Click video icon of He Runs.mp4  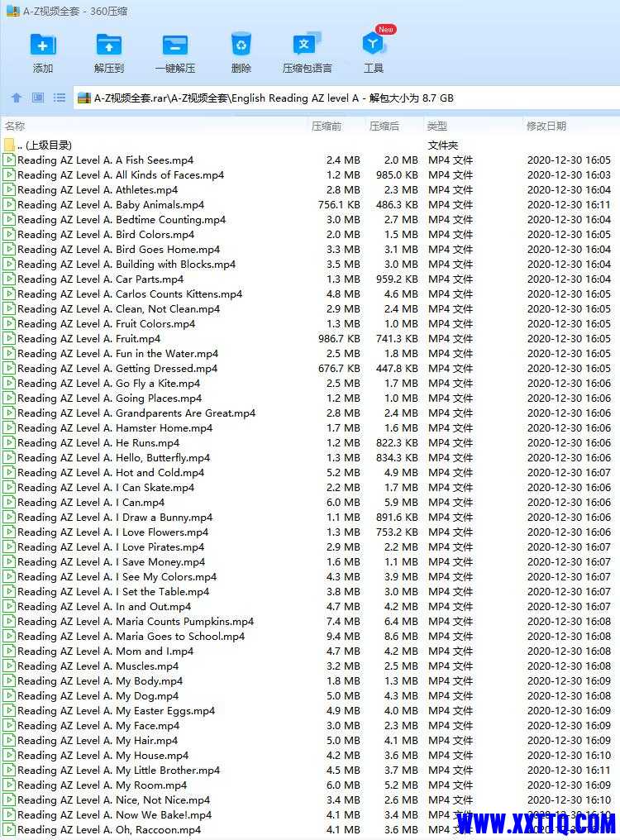pos(9,442)
